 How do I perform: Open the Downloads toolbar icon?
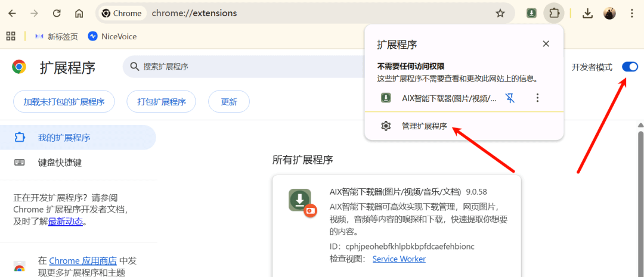tap(588, 14)
